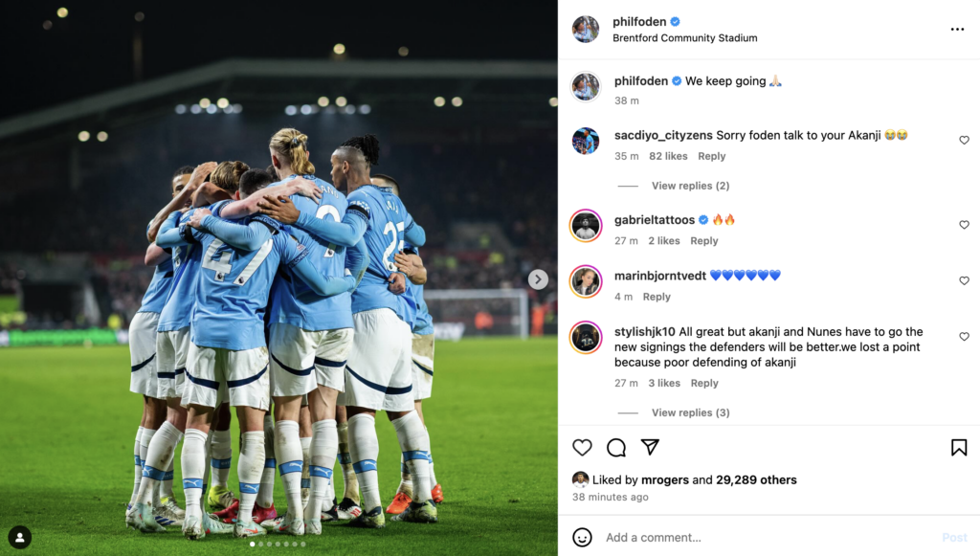Open the 29,289 others likes list
This screenshot has width=980, height=556.
tap(756, 479)
